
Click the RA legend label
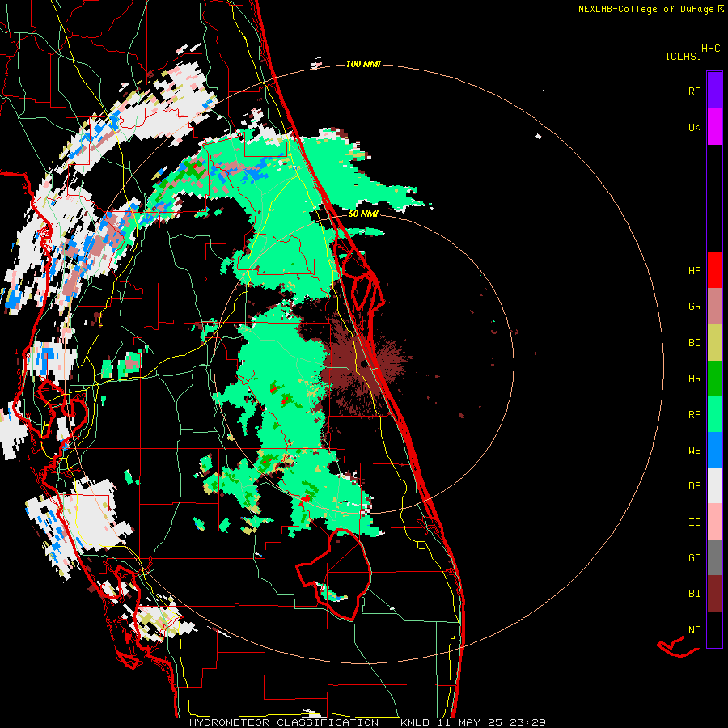tap(694, 414)
